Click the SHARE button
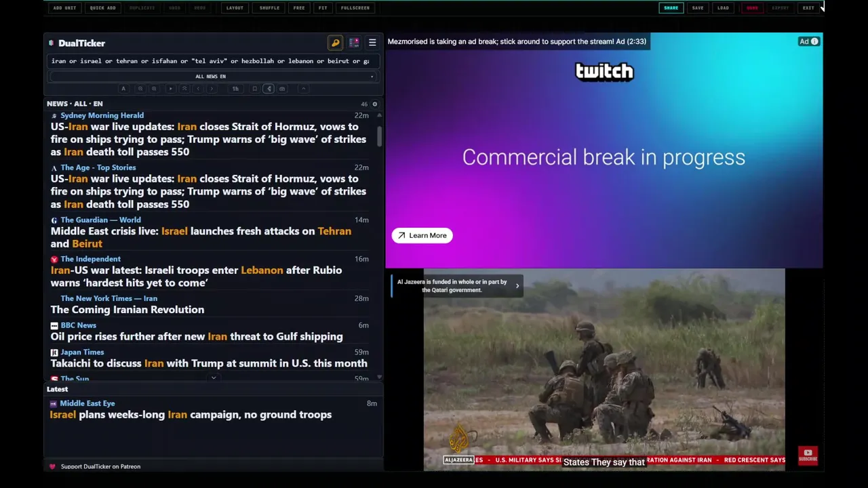Screen dimensions: 868x488 tap(671, 8)
